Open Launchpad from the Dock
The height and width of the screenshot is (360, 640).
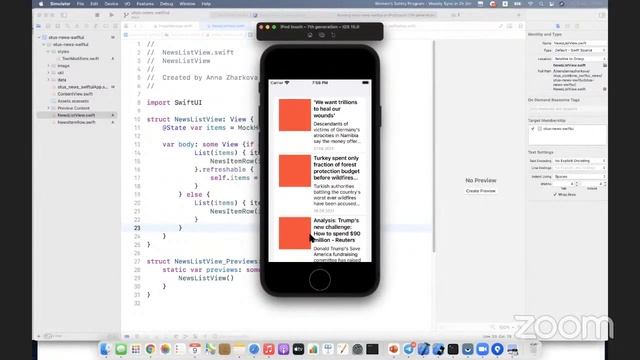(x=136, y=349)
